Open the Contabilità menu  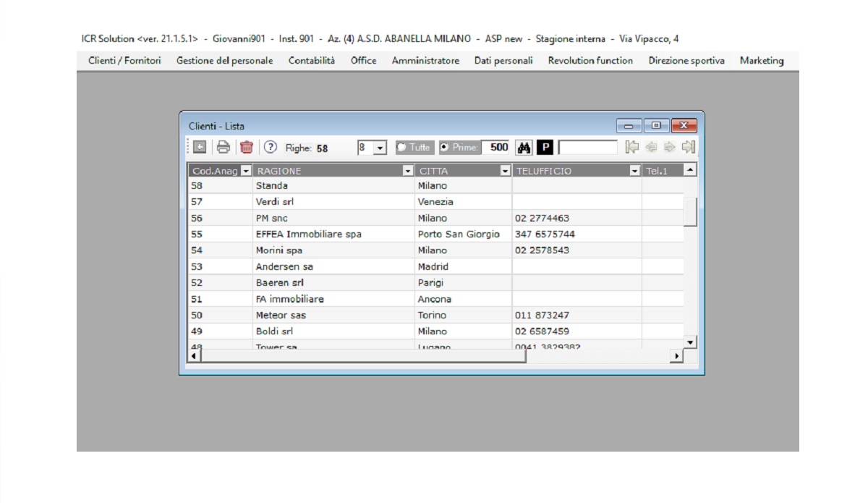(x=312, y=61)
